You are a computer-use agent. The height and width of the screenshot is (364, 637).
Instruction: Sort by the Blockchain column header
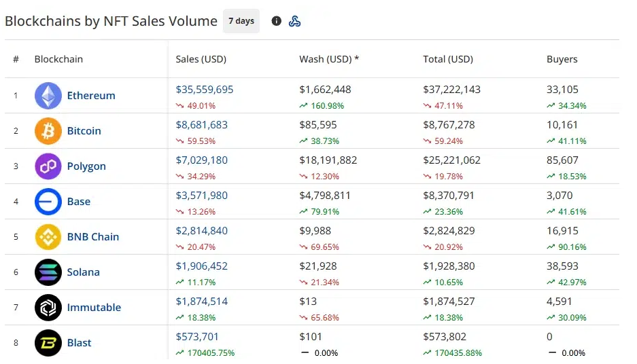coord(58,59)
